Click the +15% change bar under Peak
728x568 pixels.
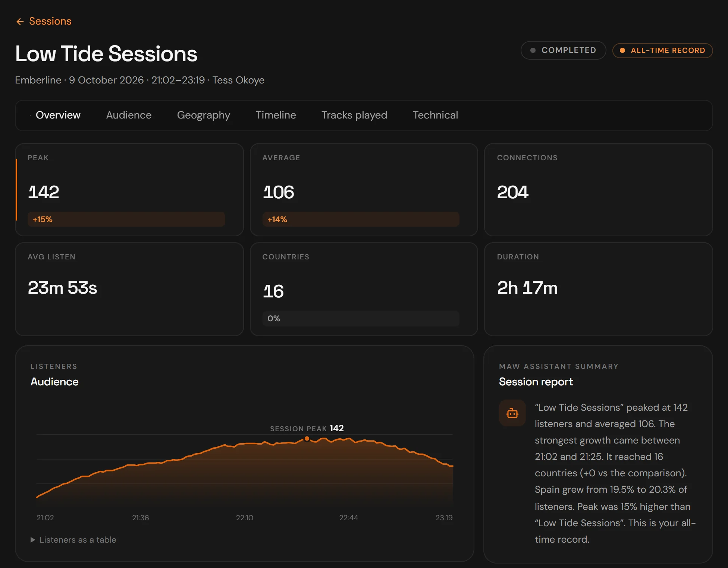coord(126,219)
